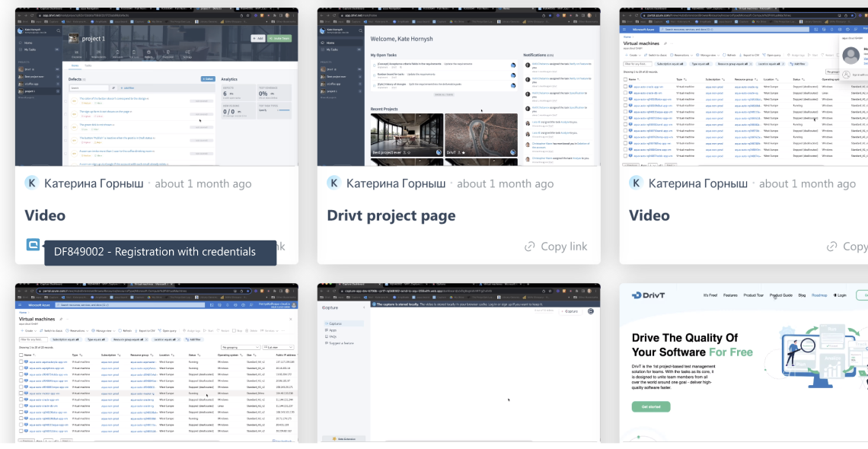Click the K avatar on the rightmost Video card
The width and height of the screenshot is (868, 449).
click(636, 183)
